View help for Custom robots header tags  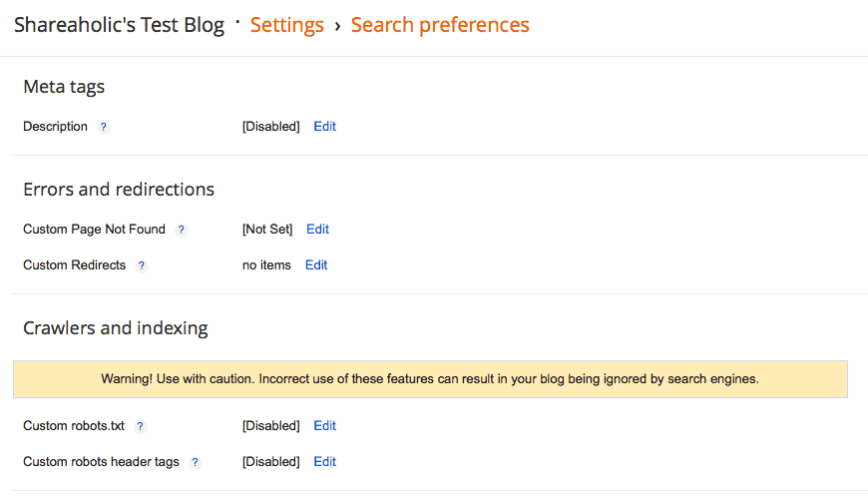(x=195, y=463)
